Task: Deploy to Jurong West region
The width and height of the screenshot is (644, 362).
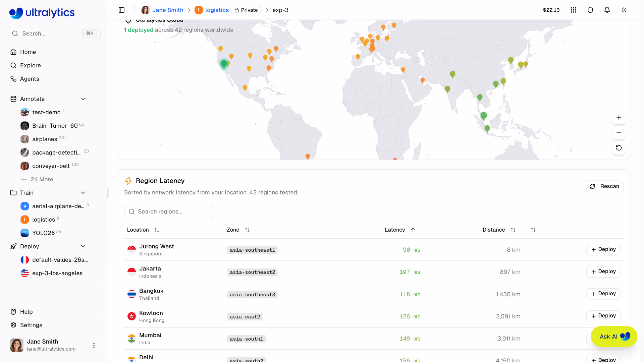Action: [603, 249]
